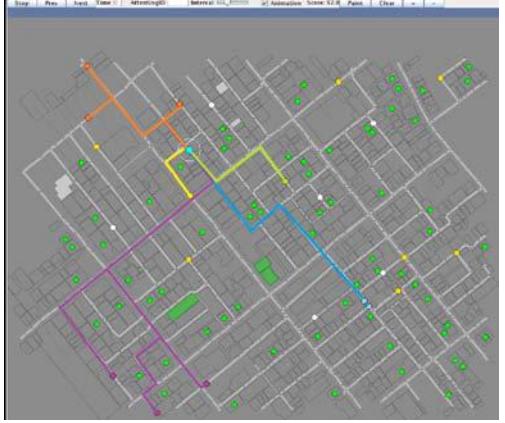This screenshot has width=505, height=423.
Task: Click the plus zoom button
Action: click(413, 3)
